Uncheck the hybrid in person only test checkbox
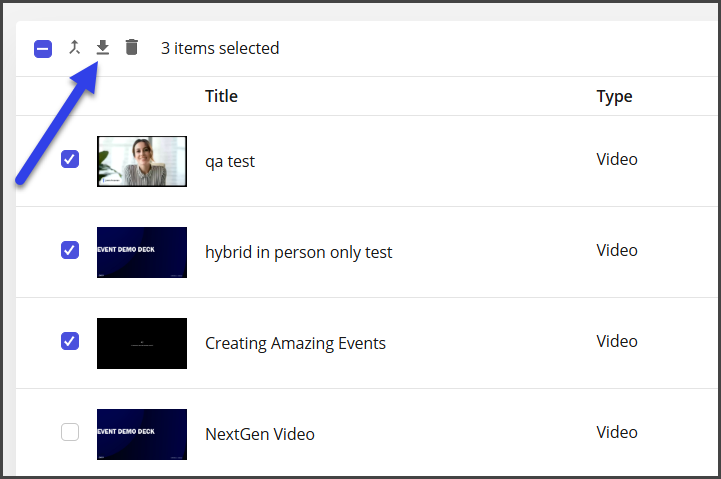Image resolution: width=721 pixels, height=479 pixels. click(x=70, y=250)
